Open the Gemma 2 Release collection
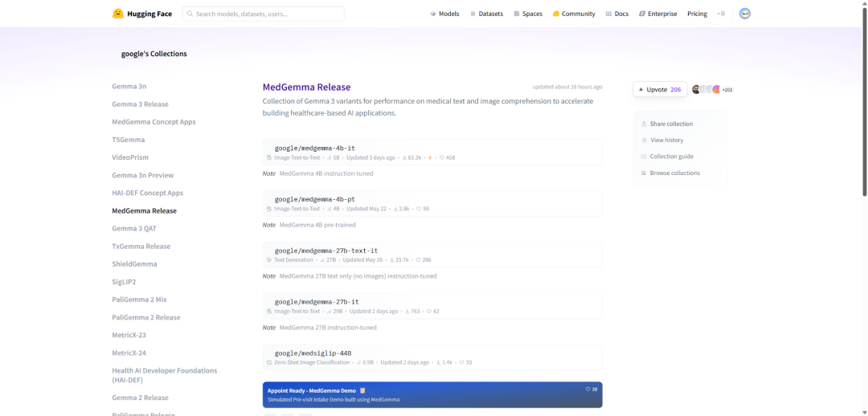The image size is (868, 416). (140, 398)
